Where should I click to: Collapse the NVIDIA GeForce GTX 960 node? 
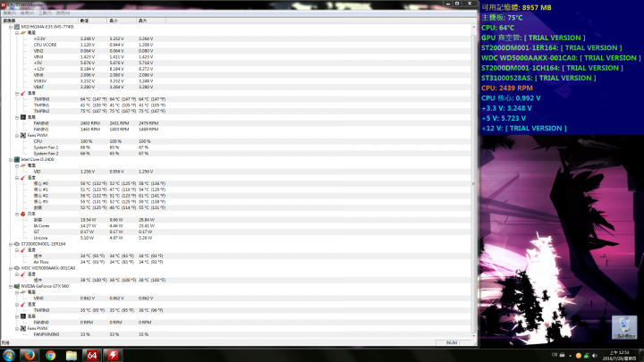click(x=11, y=286)
